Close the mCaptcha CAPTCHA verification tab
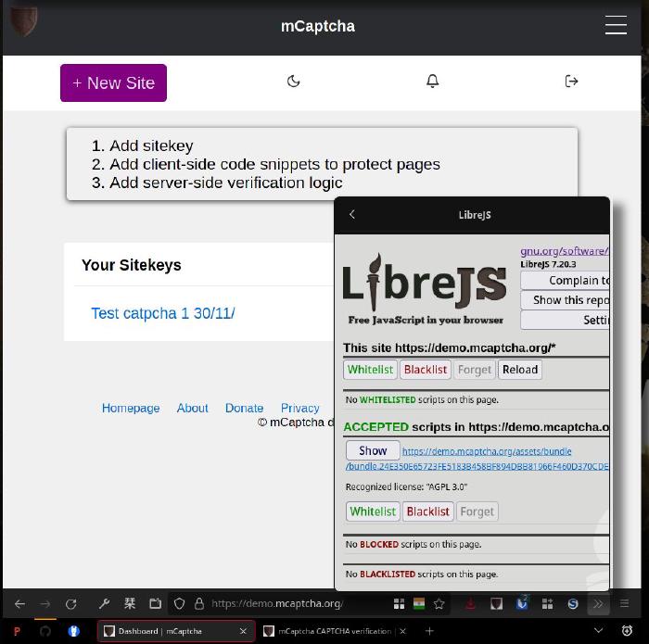This screenshot has height=644, width=649. click(402, 631)
